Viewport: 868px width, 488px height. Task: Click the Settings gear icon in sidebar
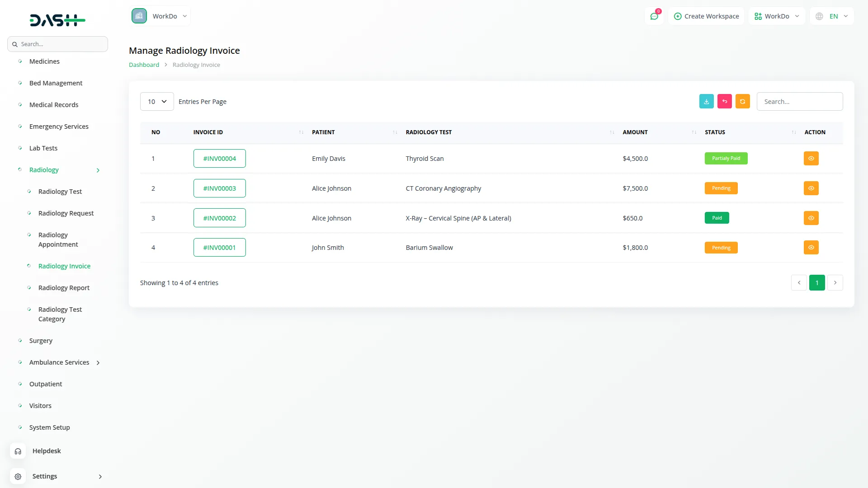point(18,476)
